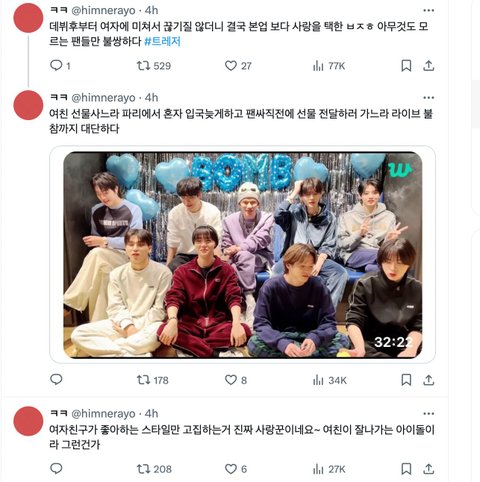This screenshot has width=480, height=482.
Task: View analytics showing 77K views
Action: 329,66
